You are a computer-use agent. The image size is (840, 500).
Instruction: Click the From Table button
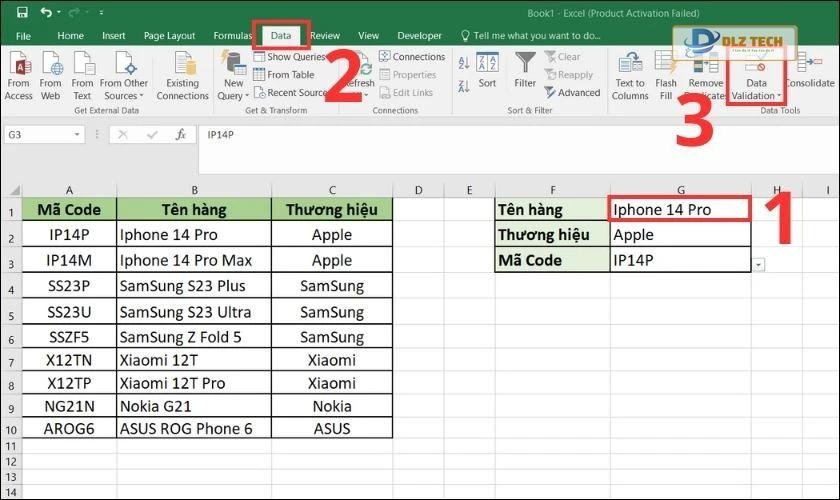tap(290, 75)
